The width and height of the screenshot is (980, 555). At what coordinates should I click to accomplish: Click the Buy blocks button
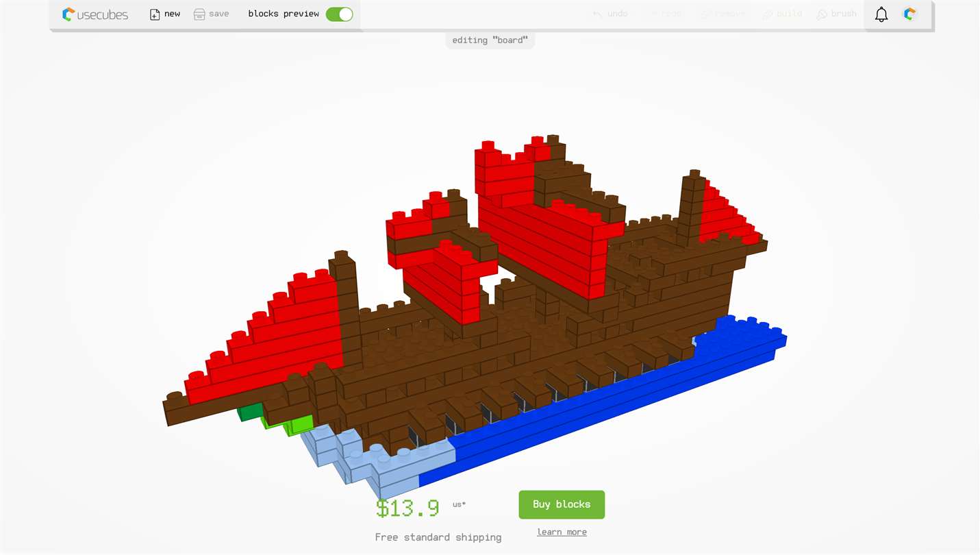562,504
